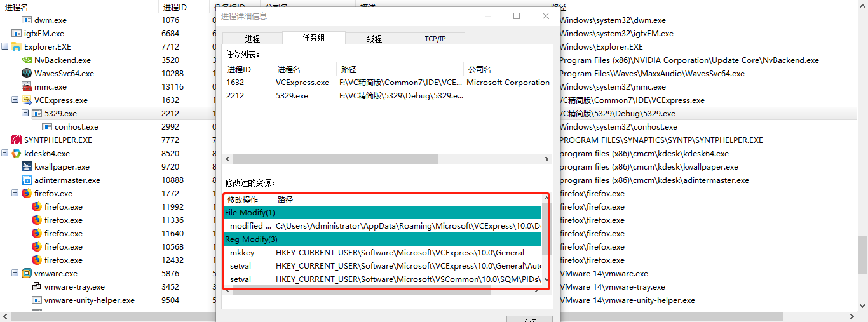Select the modified file entry row

coord(383,226)
